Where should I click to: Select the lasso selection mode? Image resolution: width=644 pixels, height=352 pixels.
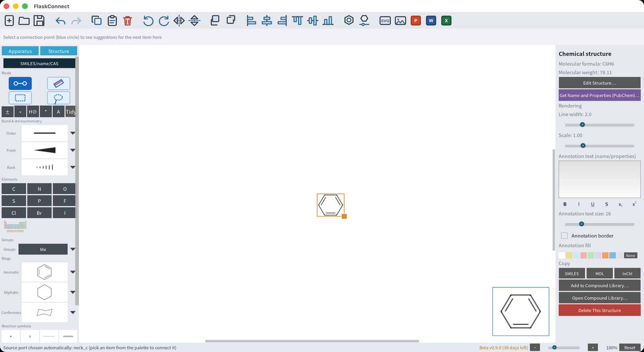[59, 98]
